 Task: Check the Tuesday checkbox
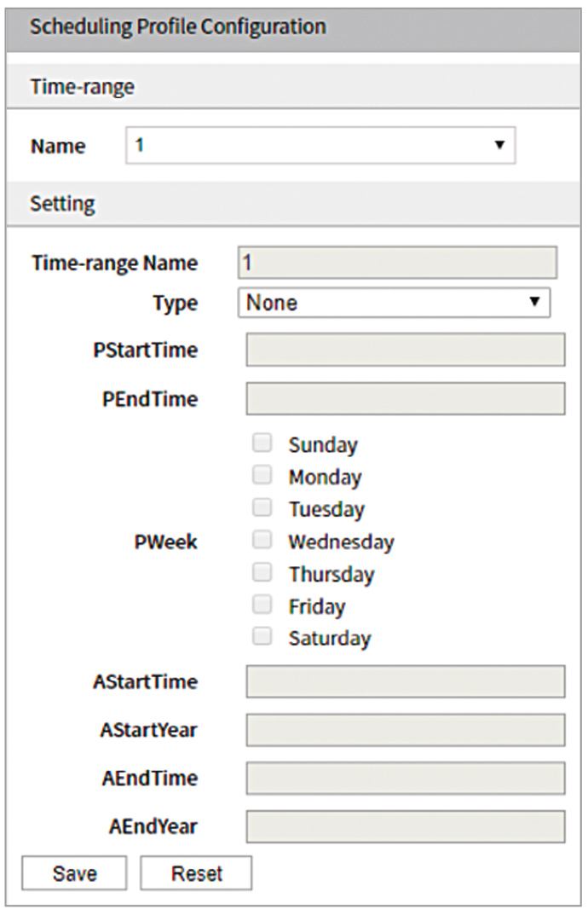click(x=262, y=507)
